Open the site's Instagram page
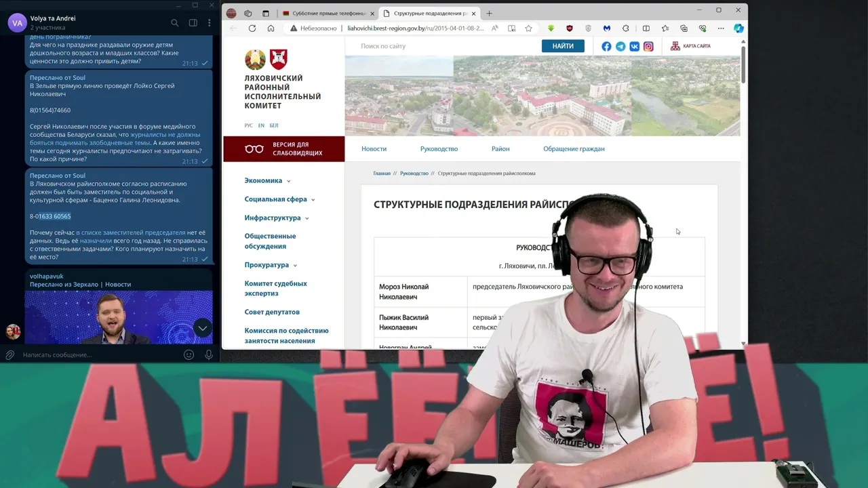The image size is (868, 488). 649,46
